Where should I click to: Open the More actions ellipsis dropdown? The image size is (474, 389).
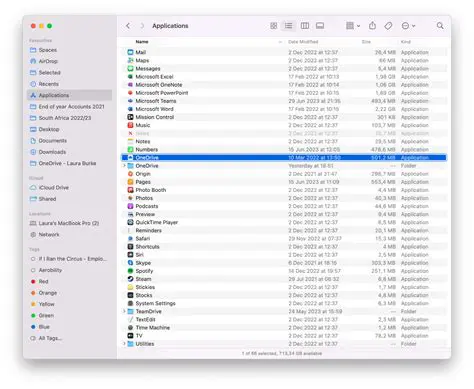(x=408, y=26)
